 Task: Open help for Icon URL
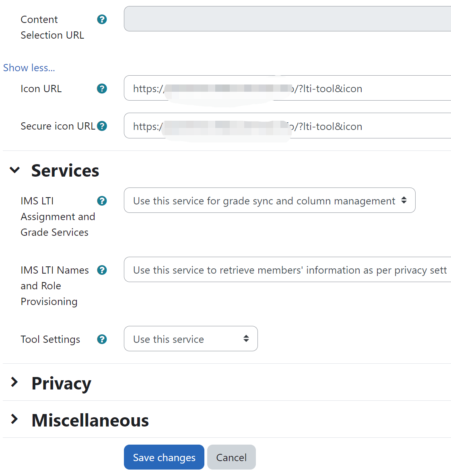point(102,89)
